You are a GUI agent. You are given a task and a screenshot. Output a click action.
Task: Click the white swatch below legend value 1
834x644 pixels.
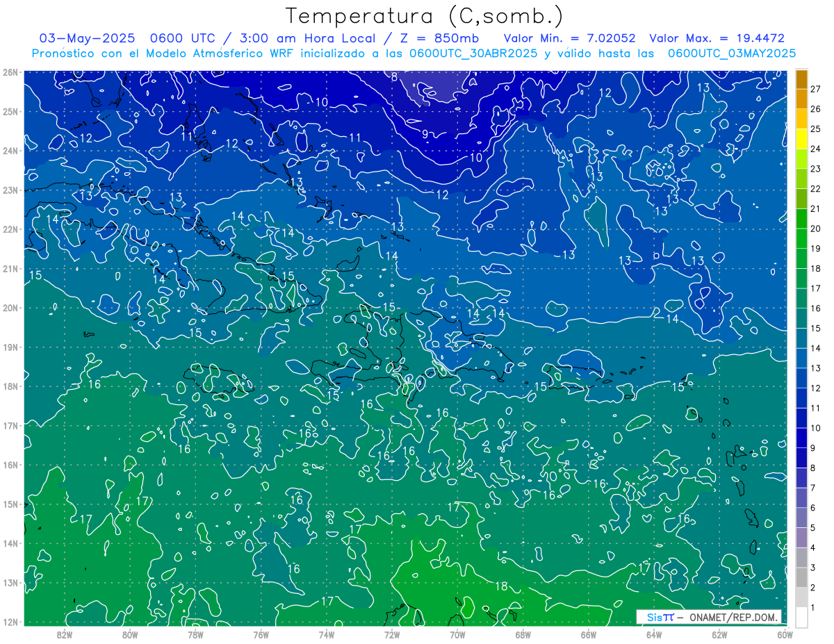(802, 617)
